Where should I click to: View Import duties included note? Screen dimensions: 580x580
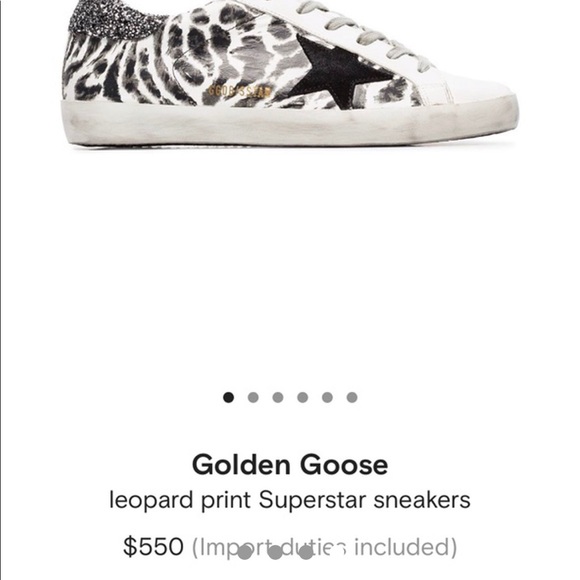click(324, 547)
